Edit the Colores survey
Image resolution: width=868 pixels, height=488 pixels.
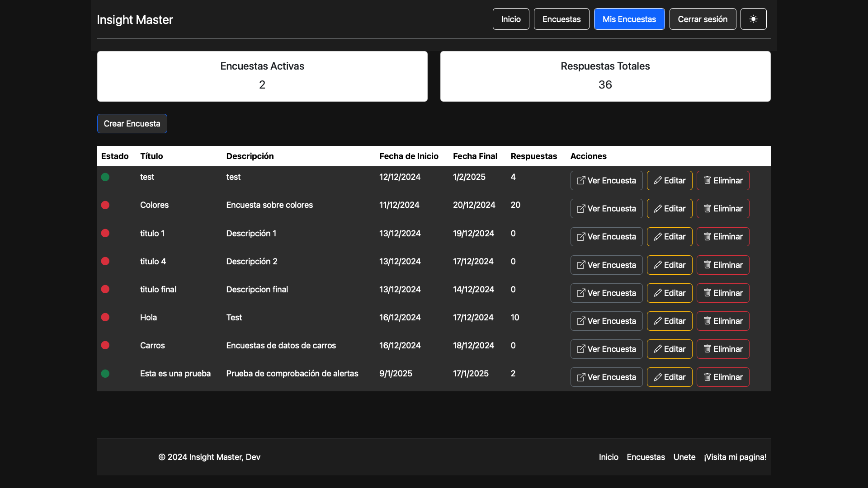tap(670, 208)
